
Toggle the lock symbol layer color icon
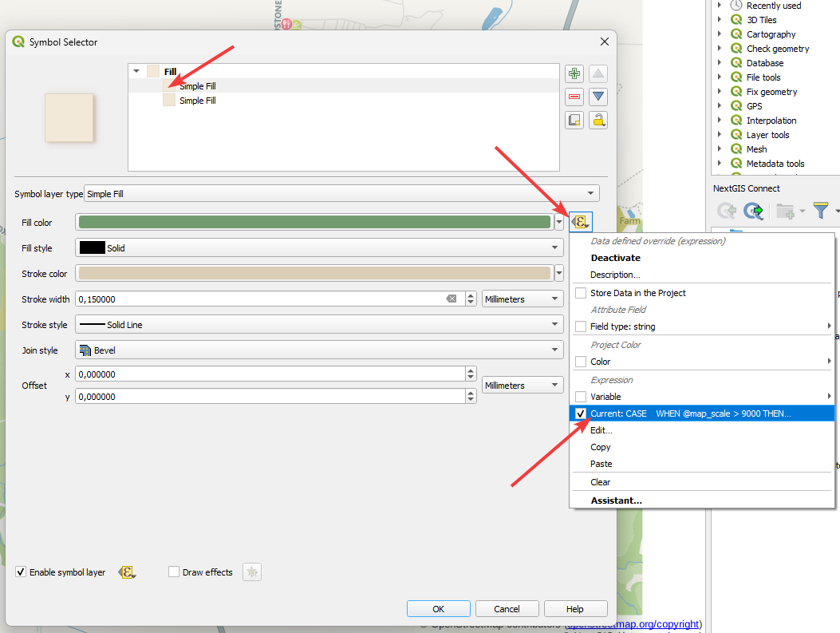pos(598,121)
